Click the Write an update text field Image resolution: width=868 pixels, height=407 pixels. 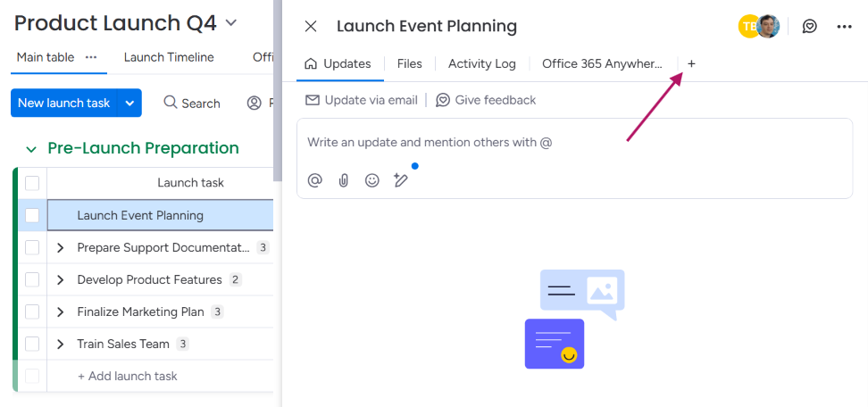click(574, 143)
